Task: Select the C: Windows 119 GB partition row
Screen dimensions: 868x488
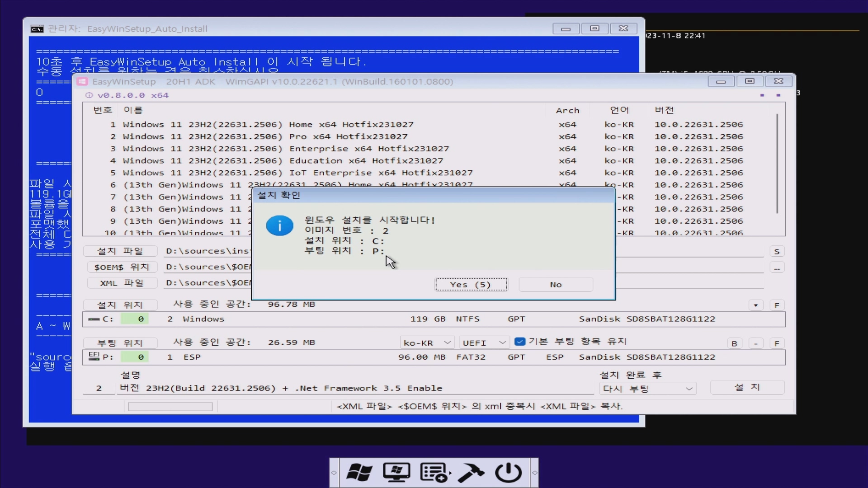Action: tap(434, 319)
